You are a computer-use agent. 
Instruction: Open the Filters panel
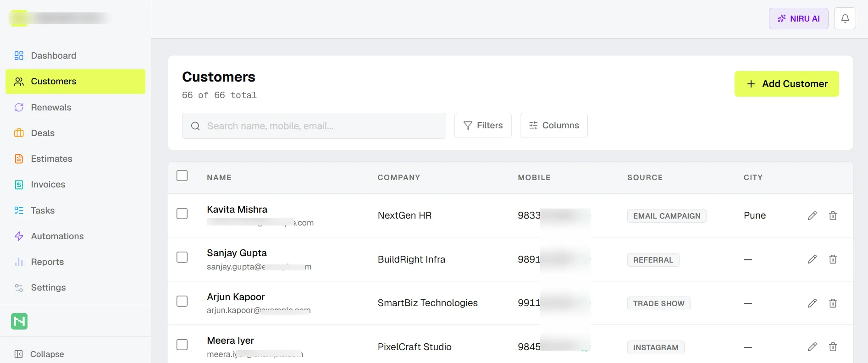[x=483, y=125]
